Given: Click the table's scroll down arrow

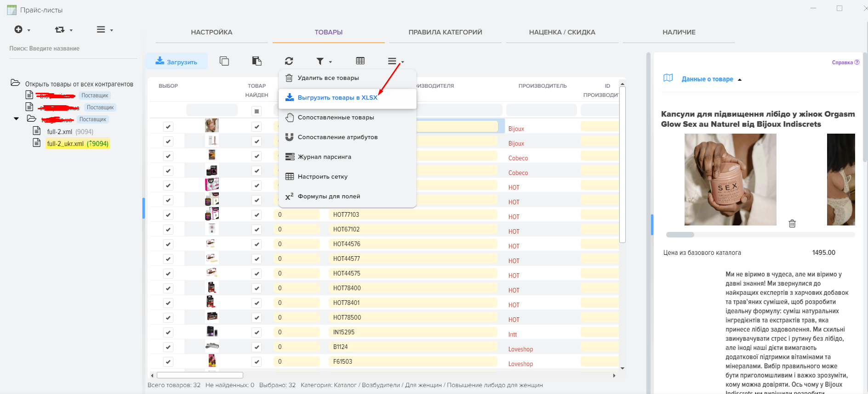Looking at the screenshot, I should click(x=622, y=368).
